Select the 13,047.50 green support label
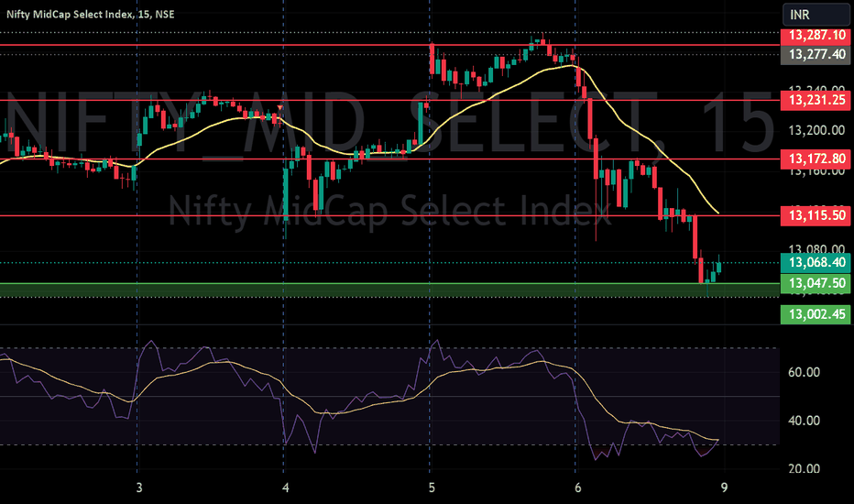854x504 pixels. coord(816,283)
